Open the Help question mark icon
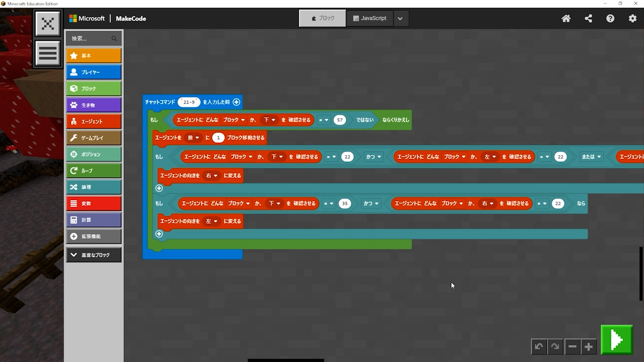The height and width of the screenshot is (362, 644). click(610, 19)
